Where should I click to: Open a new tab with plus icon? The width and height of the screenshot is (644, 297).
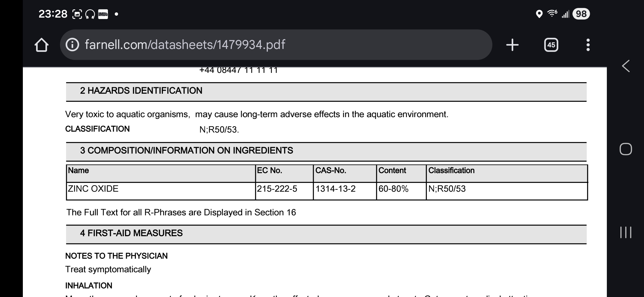click(x=512, y=45)
